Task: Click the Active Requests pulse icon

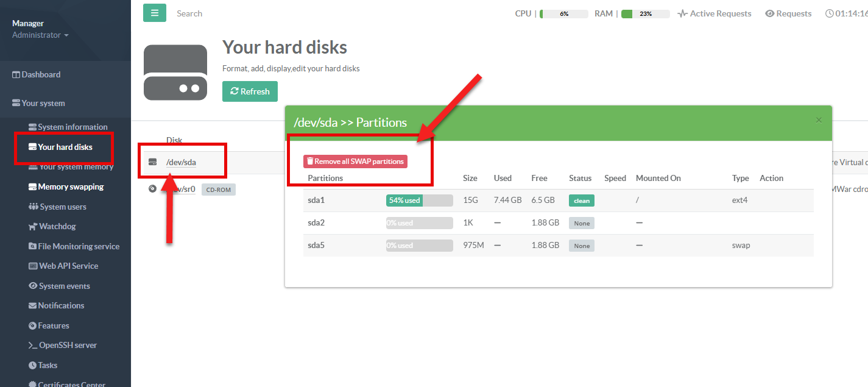Action: tap(683, 13)
